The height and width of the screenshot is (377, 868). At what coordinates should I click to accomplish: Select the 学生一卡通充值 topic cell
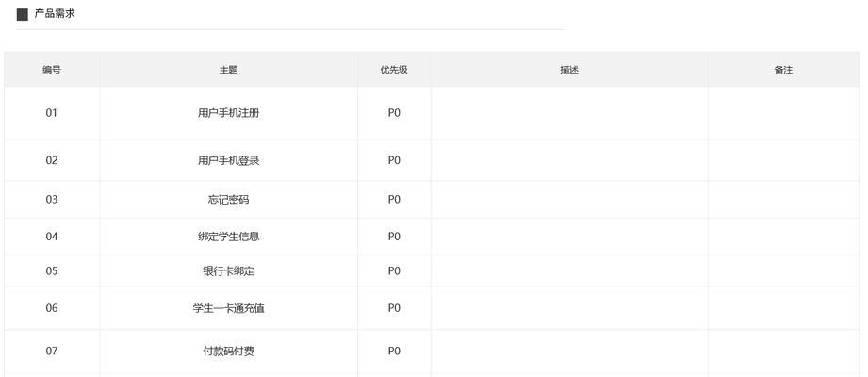[229, 308]
